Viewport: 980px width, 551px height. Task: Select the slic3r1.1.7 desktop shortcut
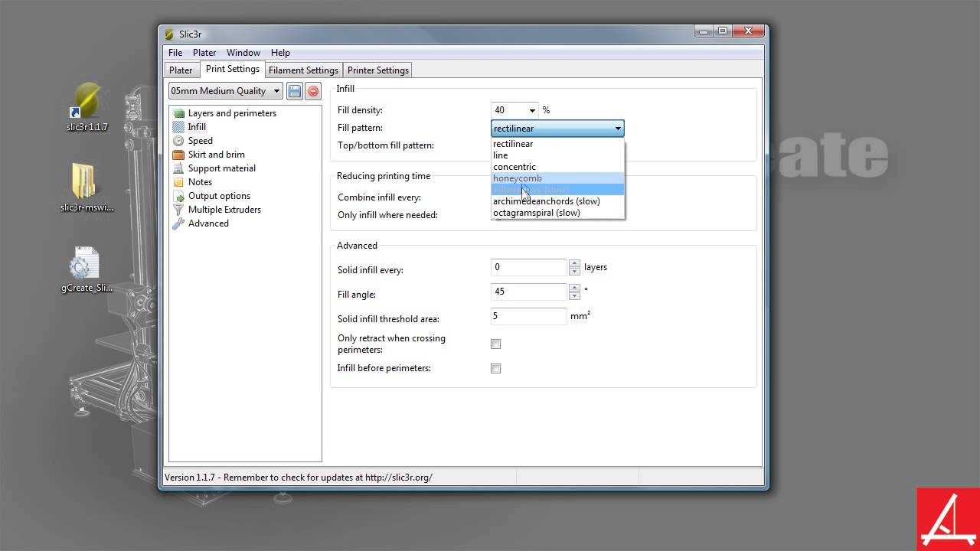87,107
